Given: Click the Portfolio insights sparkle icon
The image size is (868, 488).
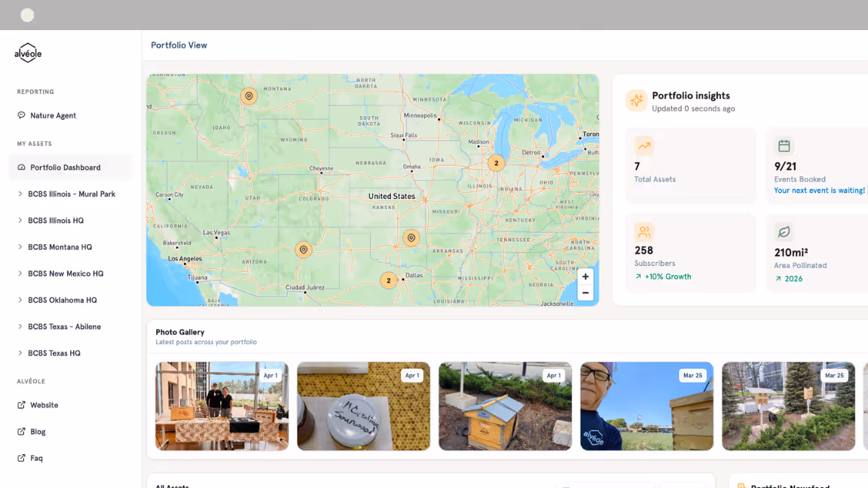Looking at the screenshot, I should pyautogui.click(x=635, y=99).
